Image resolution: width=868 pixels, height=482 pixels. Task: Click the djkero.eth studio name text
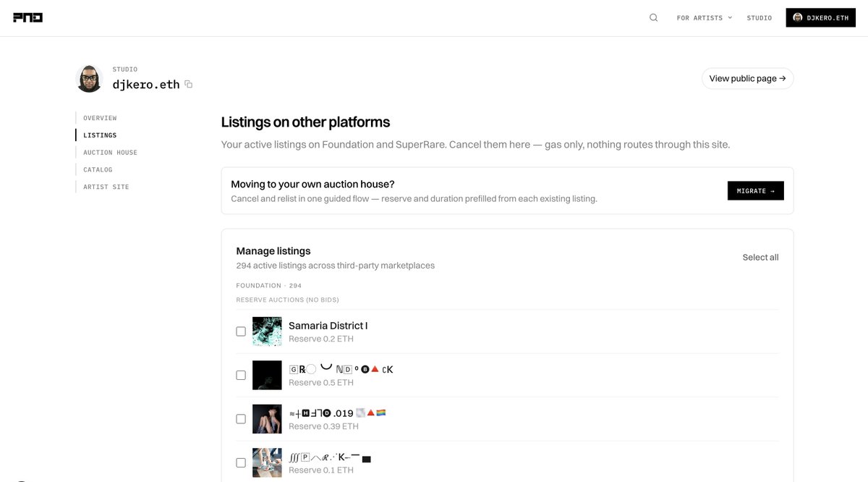click(146, 85)
